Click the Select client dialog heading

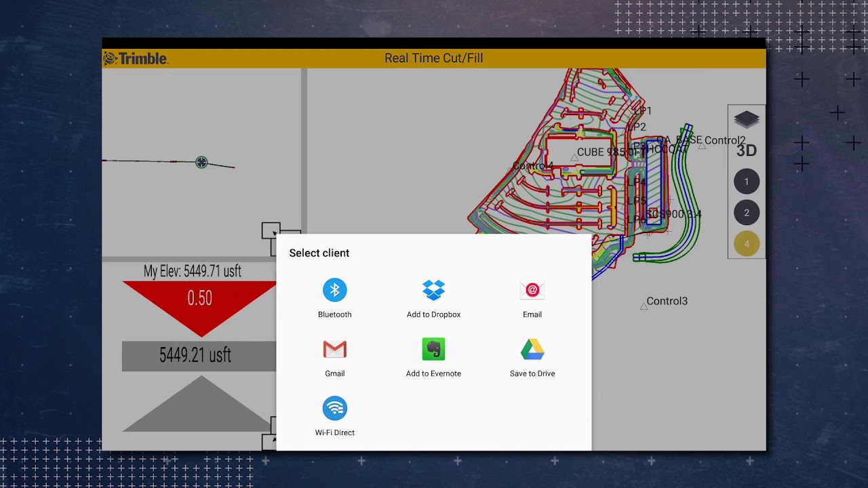pyautogui.click(x=319, y=253)
